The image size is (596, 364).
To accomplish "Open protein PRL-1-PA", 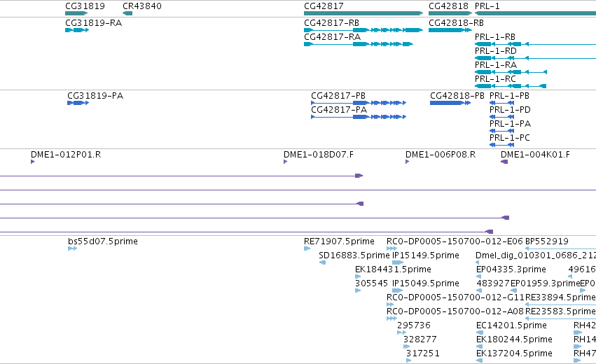I will pos(501,131).
